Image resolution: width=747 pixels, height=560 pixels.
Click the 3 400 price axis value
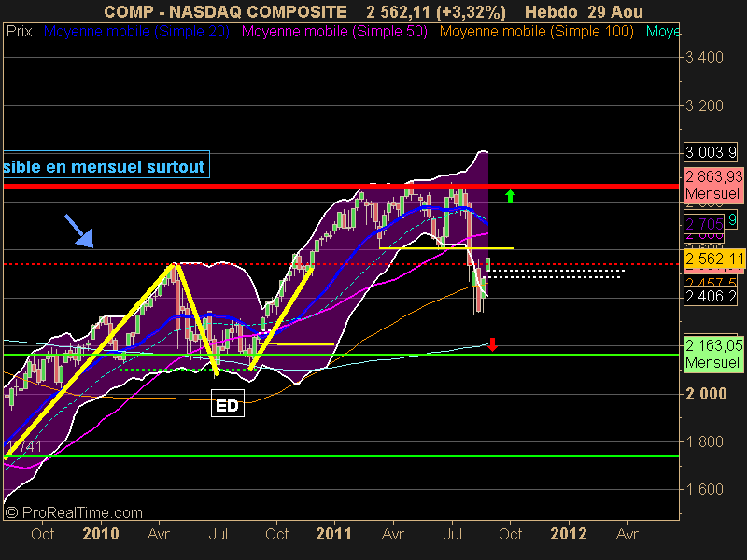[704, 58]
